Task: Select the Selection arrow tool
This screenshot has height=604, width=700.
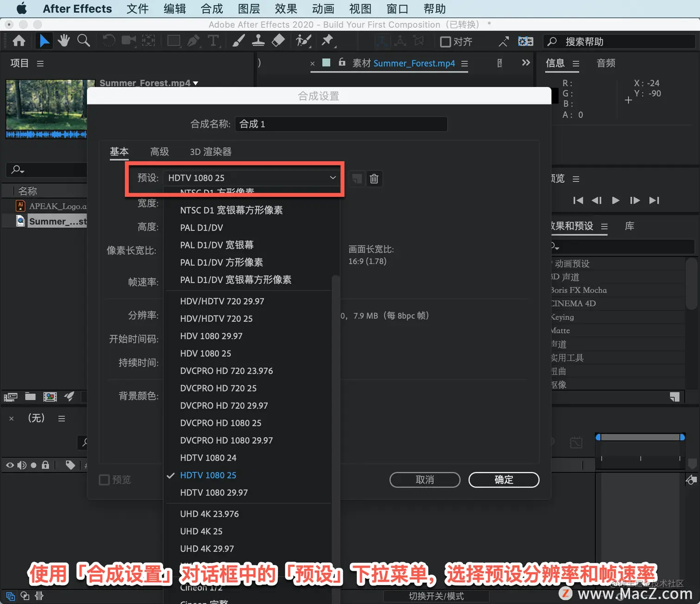Action: click(x=44, y=41)
